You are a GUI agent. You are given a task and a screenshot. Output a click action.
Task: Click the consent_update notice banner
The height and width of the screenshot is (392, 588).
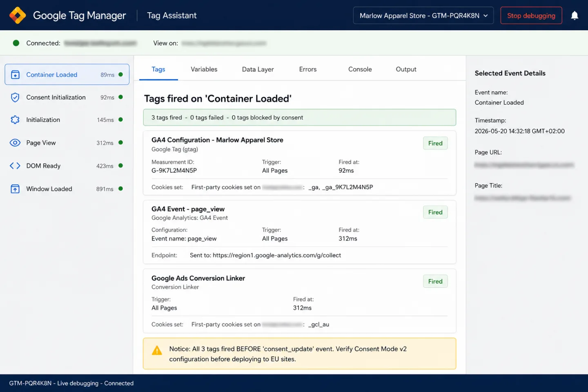point(299,354)
